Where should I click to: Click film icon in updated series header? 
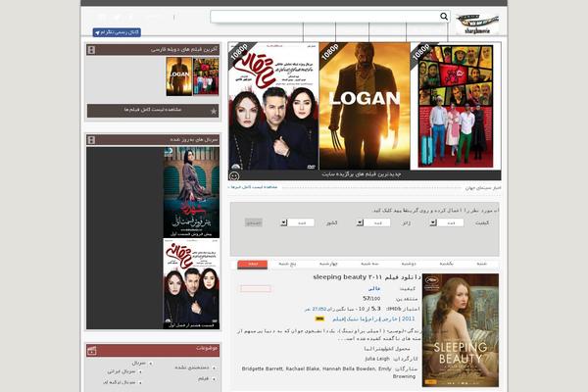point(91,140)
